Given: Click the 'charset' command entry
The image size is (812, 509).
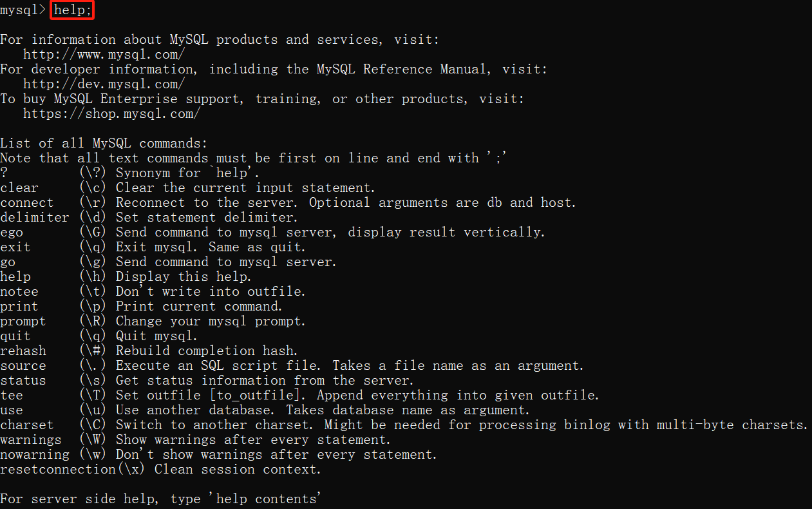Looking at the screenshot, I should (27, 425).
